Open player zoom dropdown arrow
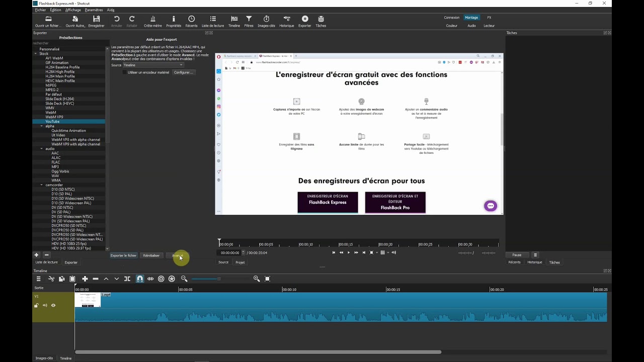Viewport: 644px width, 362px height. click(x=376, y=252)
